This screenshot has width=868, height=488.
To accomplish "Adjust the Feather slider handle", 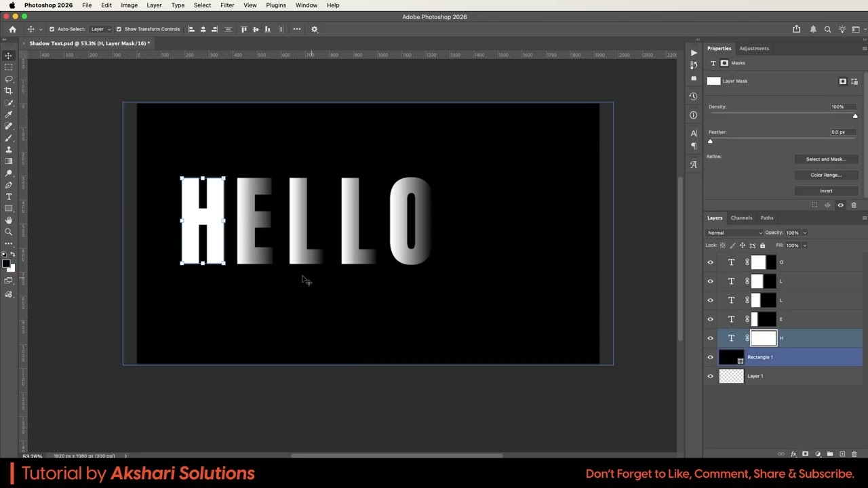I will pyautogui.click(x=710, y=142).
